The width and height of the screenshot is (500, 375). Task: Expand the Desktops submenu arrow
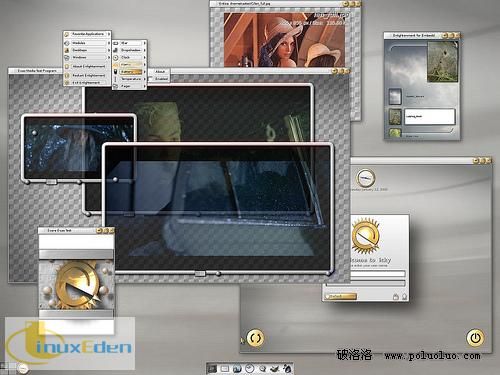(x=108, y=50)
